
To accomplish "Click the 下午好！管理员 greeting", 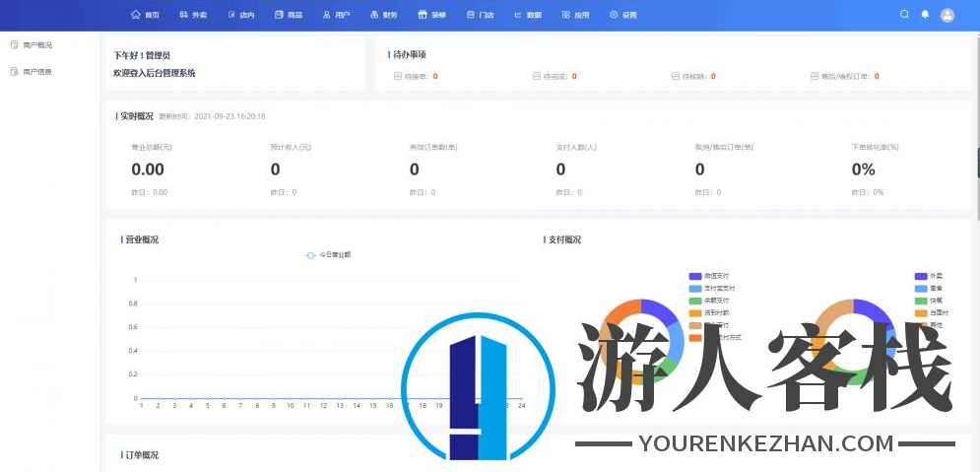I will click(x=142, y=55).
